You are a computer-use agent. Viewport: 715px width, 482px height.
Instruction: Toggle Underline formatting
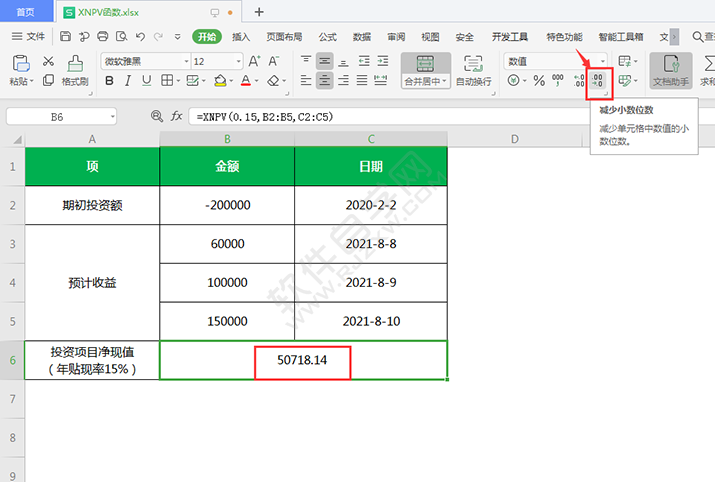click(146, 81)
